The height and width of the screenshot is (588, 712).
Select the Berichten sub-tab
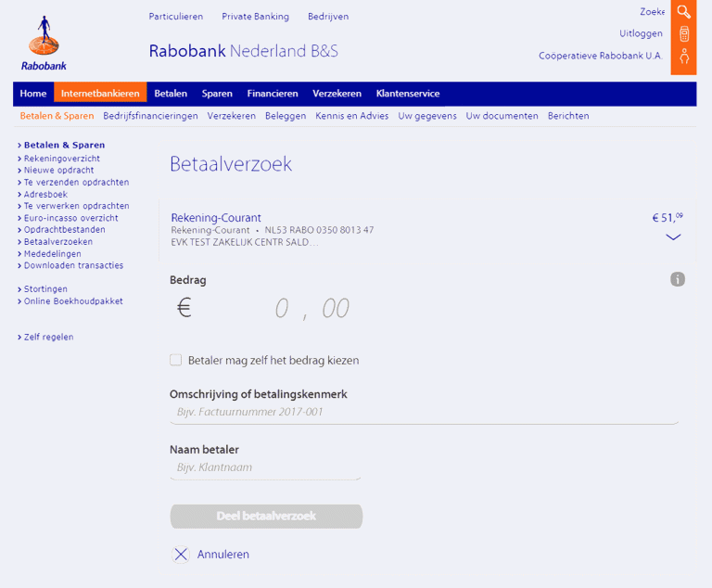568,116
